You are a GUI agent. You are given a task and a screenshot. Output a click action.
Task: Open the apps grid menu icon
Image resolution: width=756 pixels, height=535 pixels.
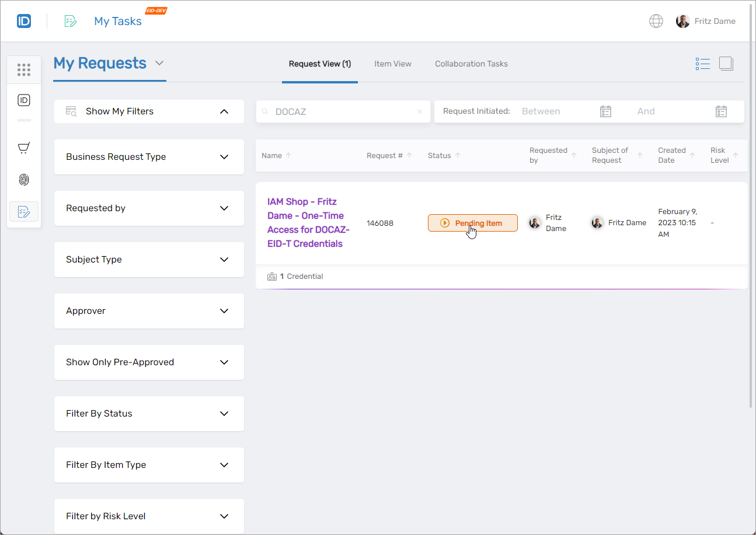24,70
